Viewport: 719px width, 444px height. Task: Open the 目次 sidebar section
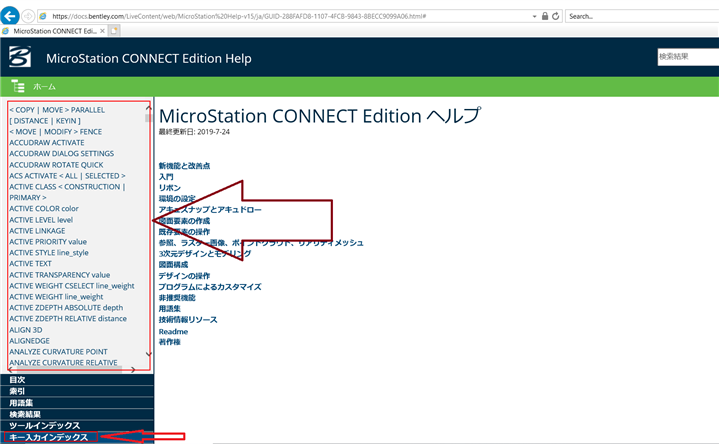click(77, 380)
